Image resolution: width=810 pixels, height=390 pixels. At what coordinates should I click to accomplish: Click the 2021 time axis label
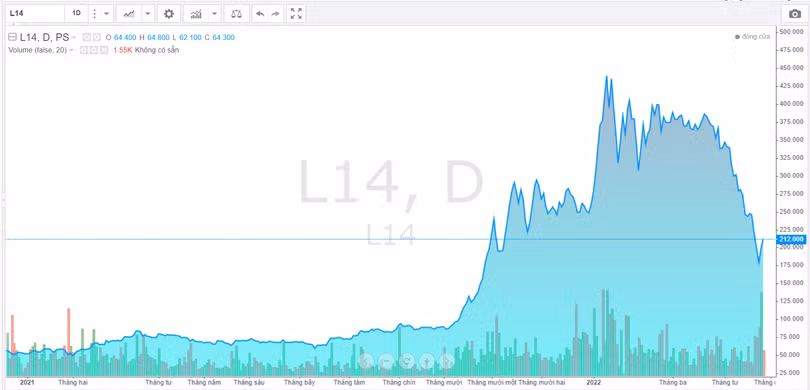click(27, 382)
